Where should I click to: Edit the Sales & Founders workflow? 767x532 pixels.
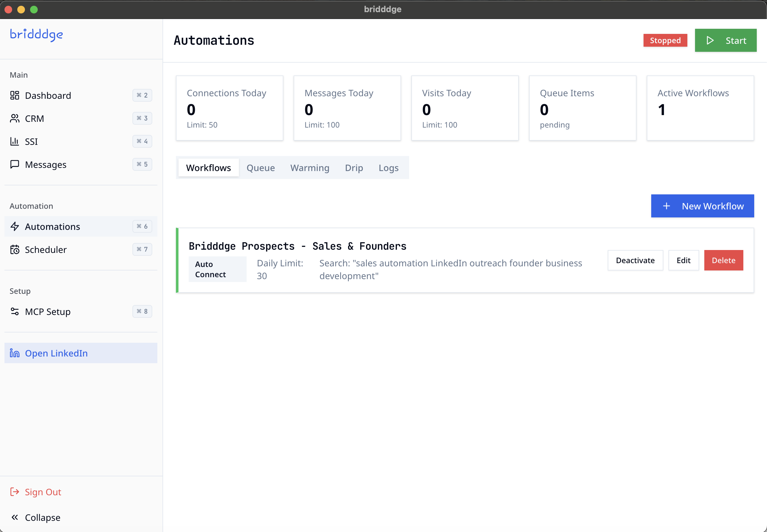[683, 260]
